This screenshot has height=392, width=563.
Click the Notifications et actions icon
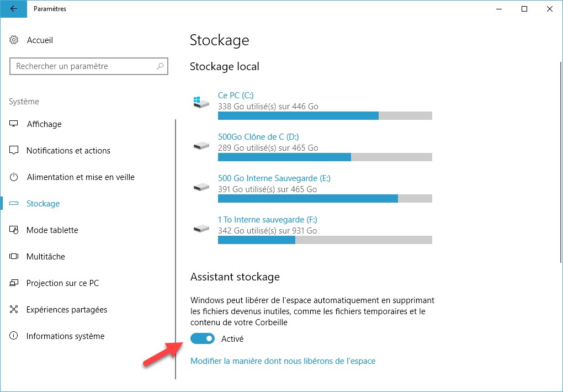pyautogui.click(x=14, y=151)
